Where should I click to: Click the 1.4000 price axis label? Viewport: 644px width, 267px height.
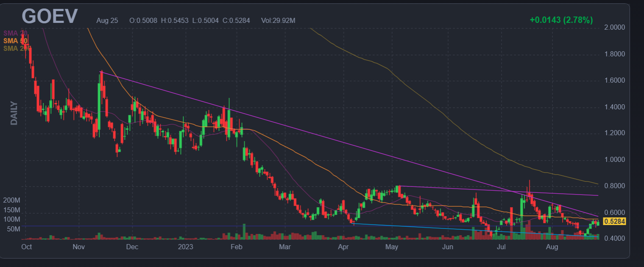pyautogui.click(x=614, y=107)
